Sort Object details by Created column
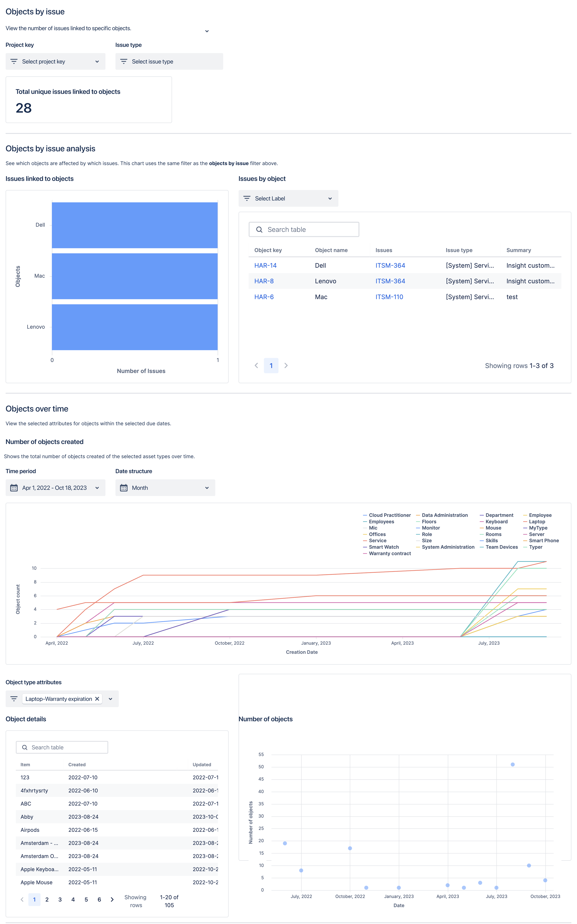Image resolution: width=577 pixels, height=924 pixels. pos(77,764)
